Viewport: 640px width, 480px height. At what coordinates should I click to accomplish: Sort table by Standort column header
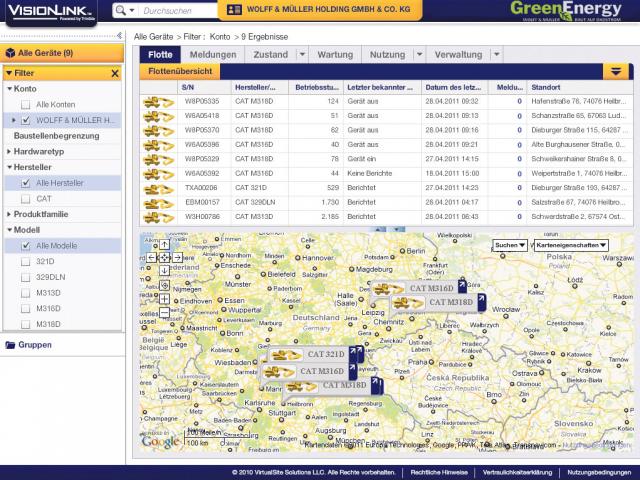pos(580,87)
